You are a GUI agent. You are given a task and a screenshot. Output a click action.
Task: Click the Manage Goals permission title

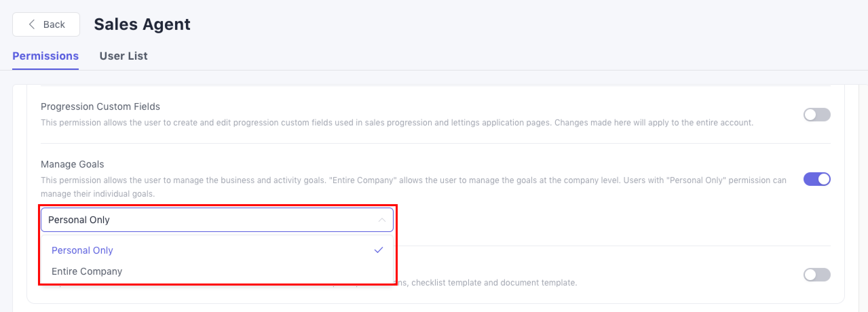tap(72, 164)
